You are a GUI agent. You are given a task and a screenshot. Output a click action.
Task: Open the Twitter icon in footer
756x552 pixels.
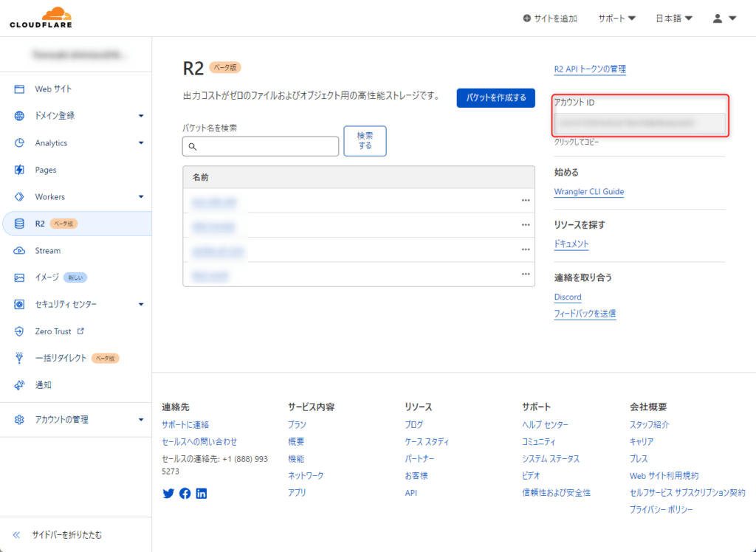(168, 493)
